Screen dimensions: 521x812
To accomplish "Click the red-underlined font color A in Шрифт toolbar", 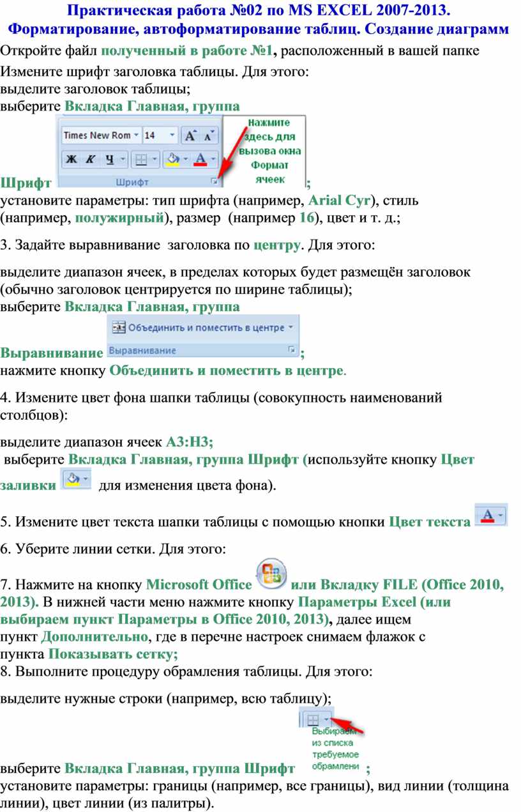I will [200, 158].
